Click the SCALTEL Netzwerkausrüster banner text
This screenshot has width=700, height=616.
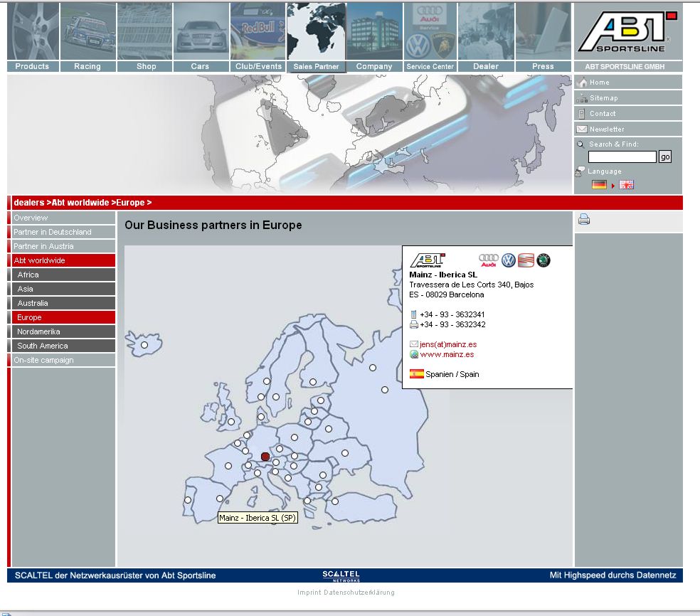(x=115, y=575)
